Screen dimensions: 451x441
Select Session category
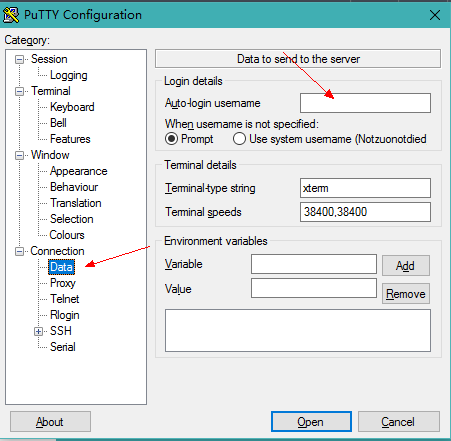[x=49, y=59]
